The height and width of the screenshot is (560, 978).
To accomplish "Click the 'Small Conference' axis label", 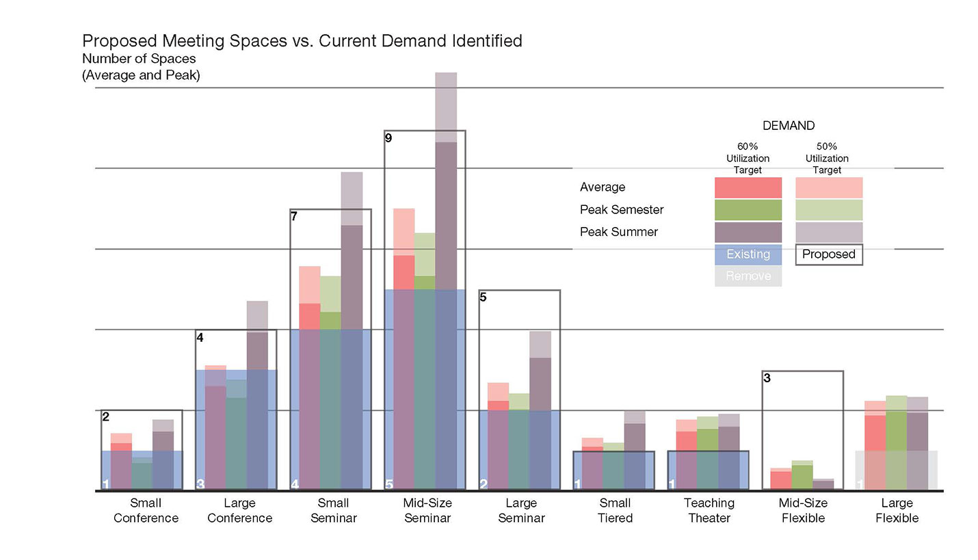I will point(146,511).
